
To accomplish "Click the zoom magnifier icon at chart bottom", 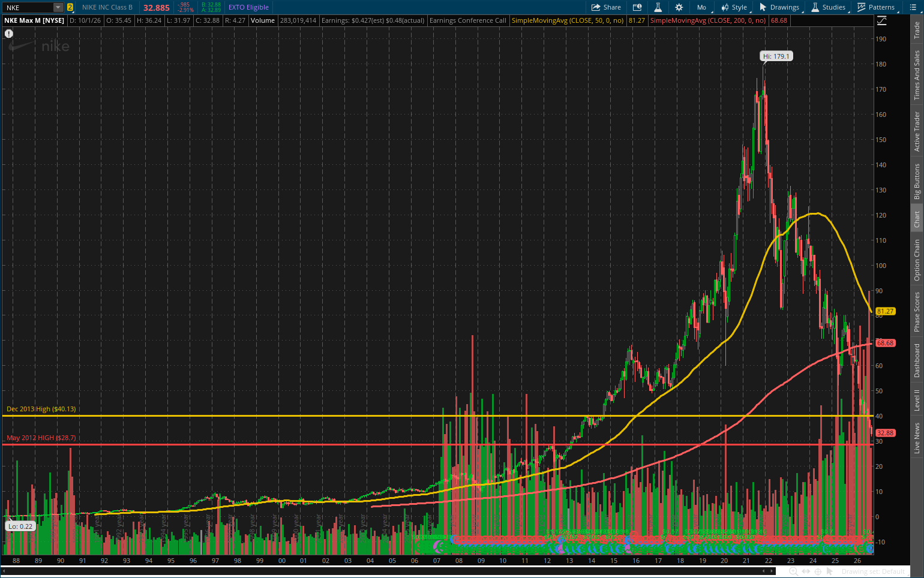I will (793, 571).
